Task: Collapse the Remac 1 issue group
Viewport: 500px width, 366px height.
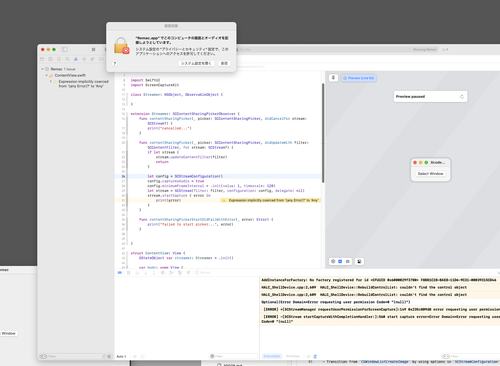Action: (42, 69)
